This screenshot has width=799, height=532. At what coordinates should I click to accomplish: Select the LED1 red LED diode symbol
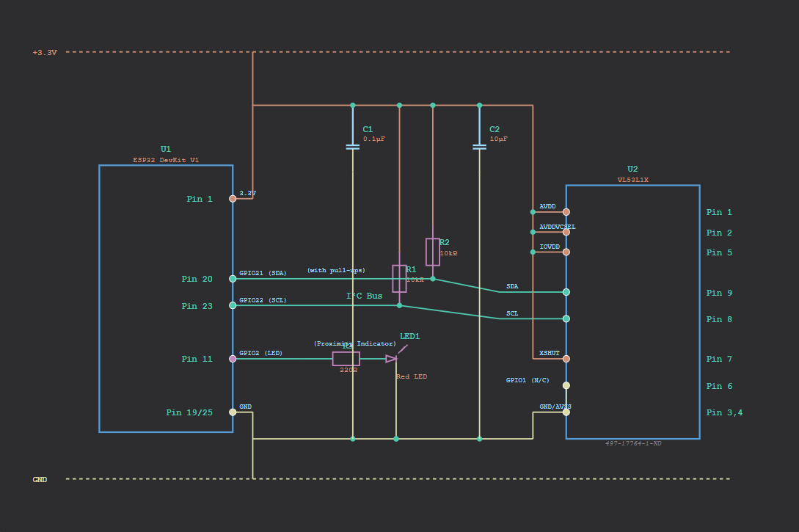[392, 359]
